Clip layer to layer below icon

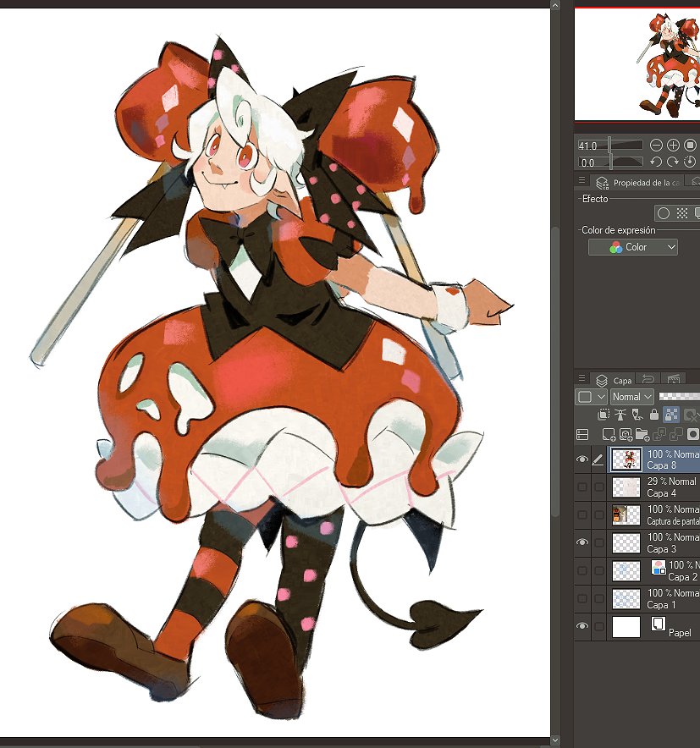(x=604, y=415)
